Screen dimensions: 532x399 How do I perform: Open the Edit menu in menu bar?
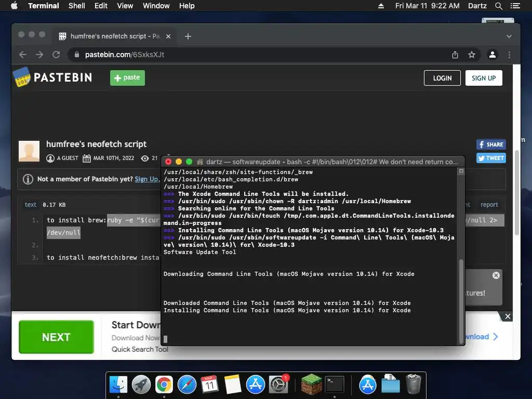click(x=101, y=6)
